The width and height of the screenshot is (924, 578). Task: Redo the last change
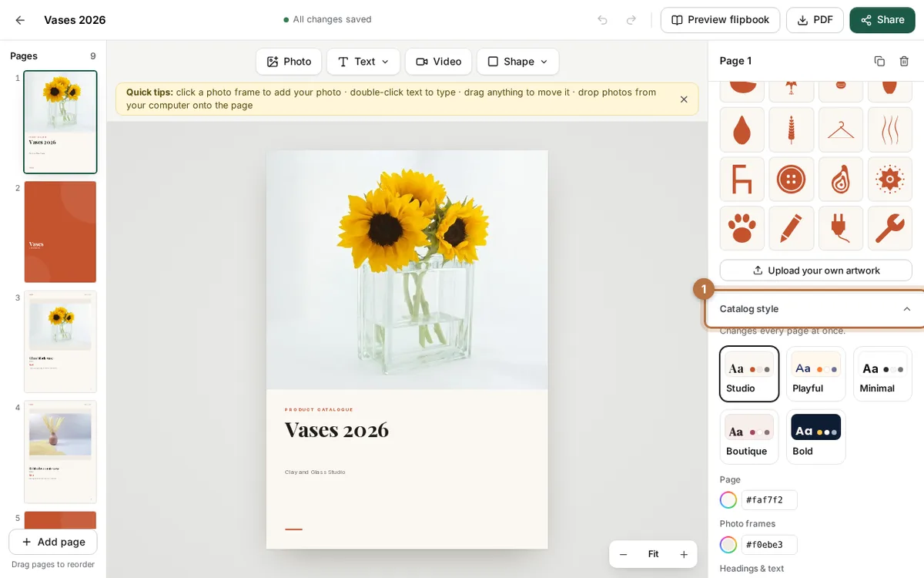[631, 20]
